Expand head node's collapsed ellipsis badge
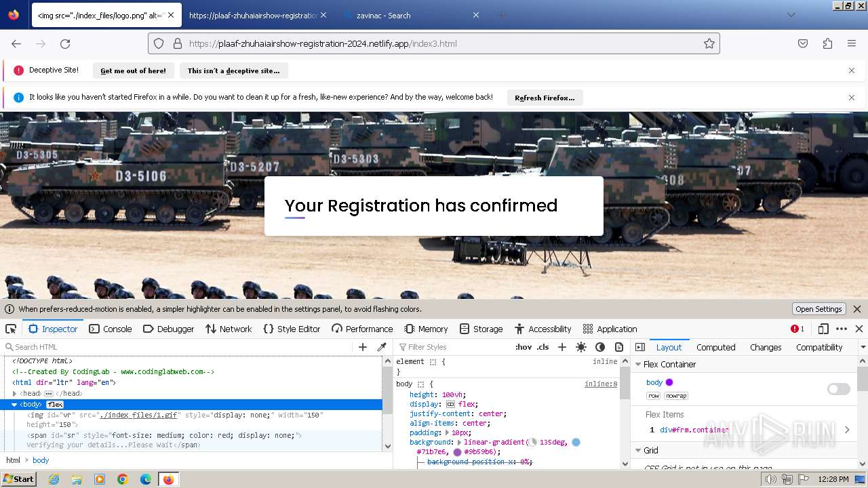The height and width of the screenshot is (488, 868). pos(48,394)
